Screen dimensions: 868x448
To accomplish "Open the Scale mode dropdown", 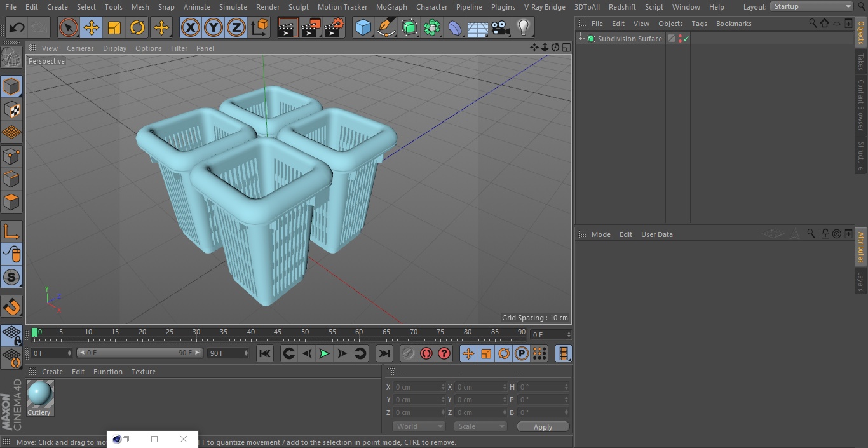I will (480, 426).
